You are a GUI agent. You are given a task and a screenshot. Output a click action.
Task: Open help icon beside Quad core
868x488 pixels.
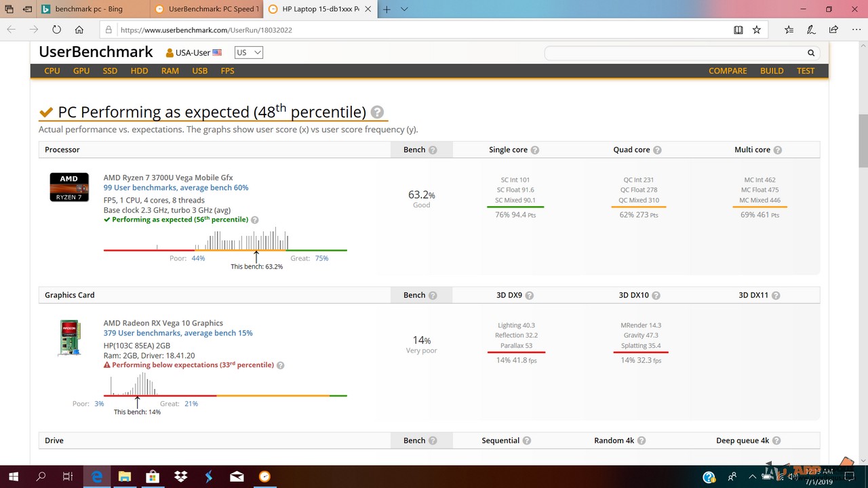(657, 150)
